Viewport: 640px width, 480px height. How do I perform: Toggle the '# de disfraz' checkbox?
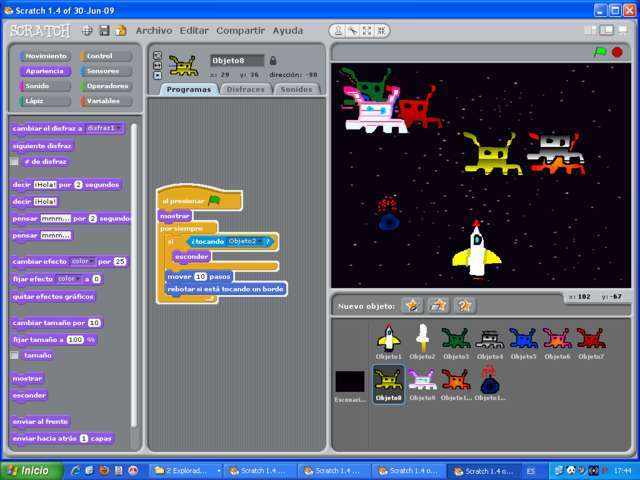pyautogui.click(x=14, y=161)
